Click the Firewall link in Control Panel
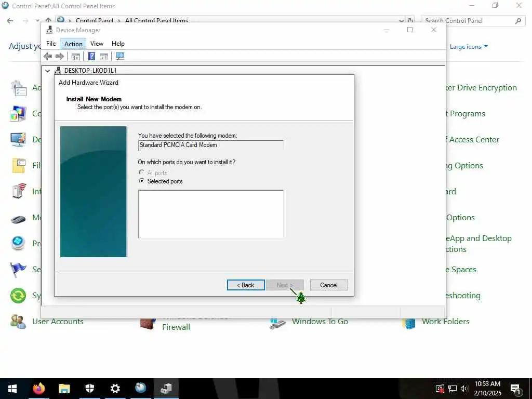This screenshot has width=532, height=399. (x=176, y=327)
